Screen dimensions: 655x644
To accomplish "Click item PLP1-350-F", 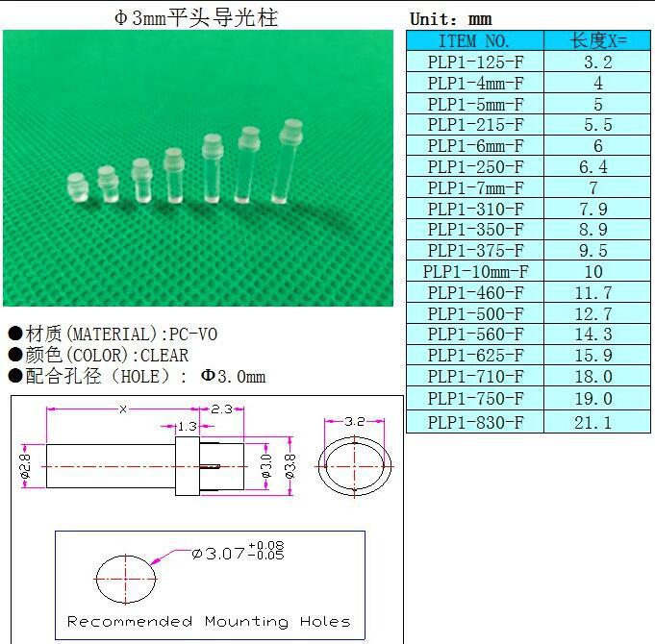I will (x=475, y=229).
